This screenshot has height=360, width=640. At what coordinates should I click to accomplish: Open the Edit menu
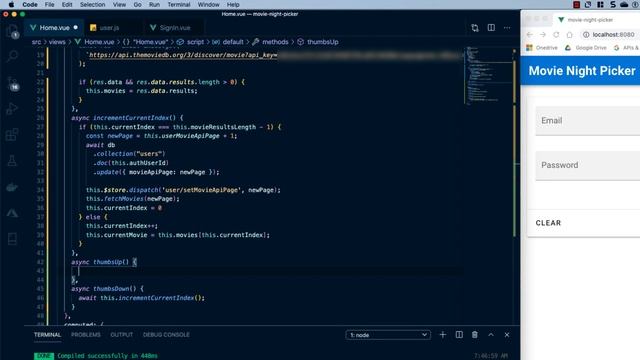(x=67, y=4)
